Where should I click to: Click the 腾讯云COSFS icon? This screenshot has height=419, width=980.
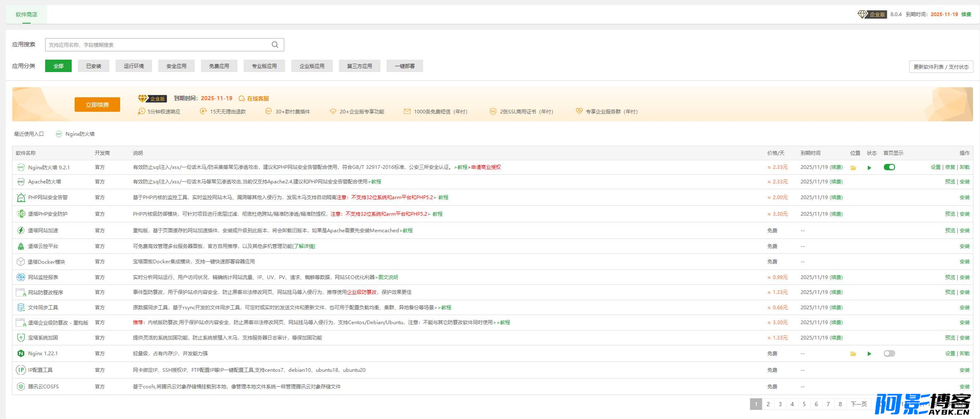pos(21,387)
